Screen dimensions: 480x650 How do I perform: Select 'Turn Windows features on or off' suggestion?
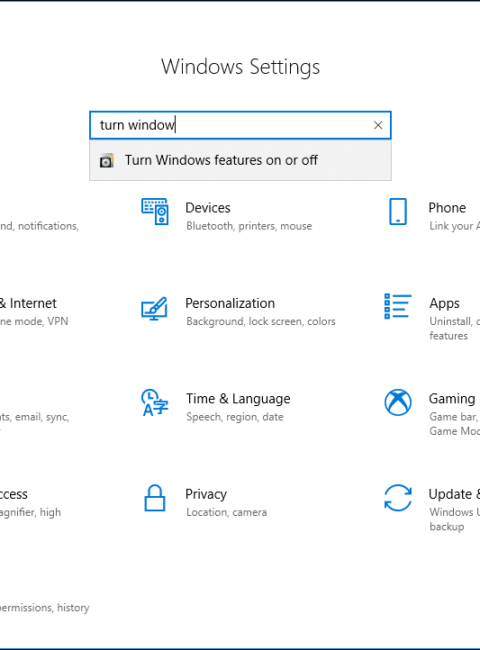pyautogui.click(x=240, y=160)
